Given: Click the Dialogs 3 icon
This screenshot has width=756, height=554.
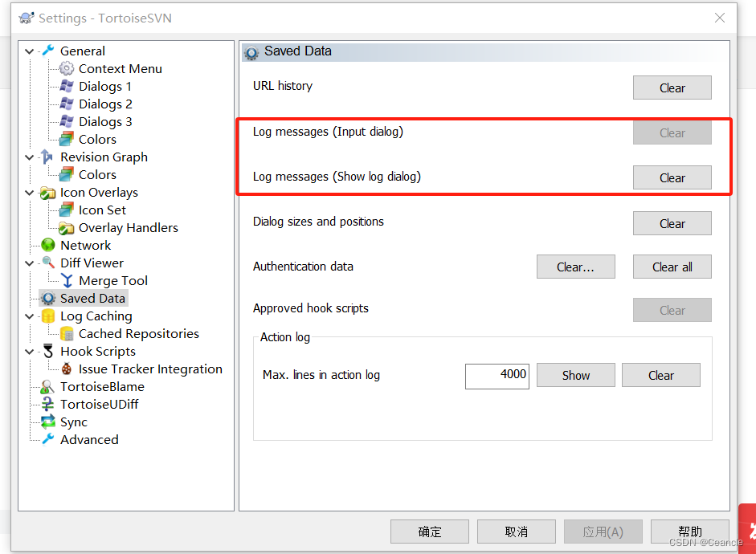Looking at the screenshot, I should (x=67, y=121).
